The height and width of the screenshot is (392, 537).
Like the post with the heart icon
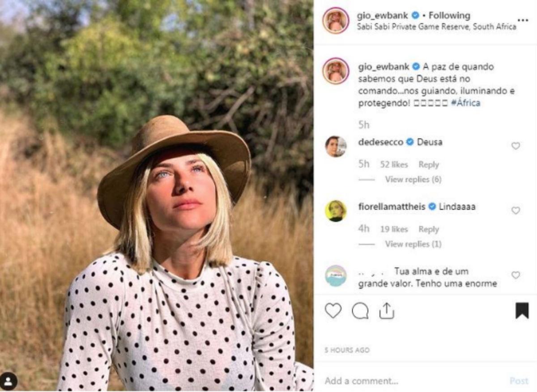tap(333, 311)
